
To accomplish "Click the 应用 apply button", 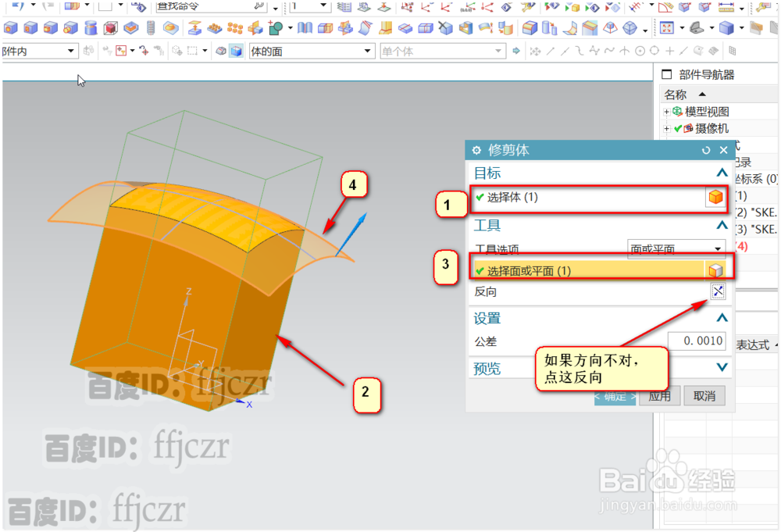I will click(x=658, y=396).
